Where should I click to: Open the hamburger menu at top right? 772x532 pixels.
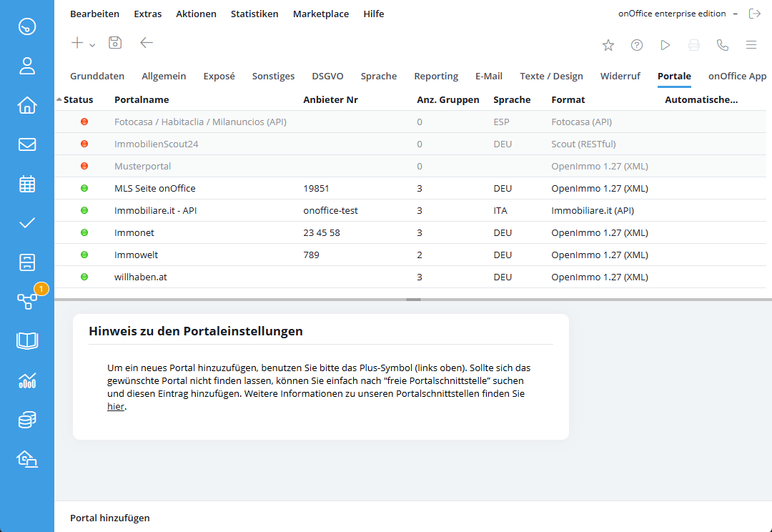pos(751,45)
